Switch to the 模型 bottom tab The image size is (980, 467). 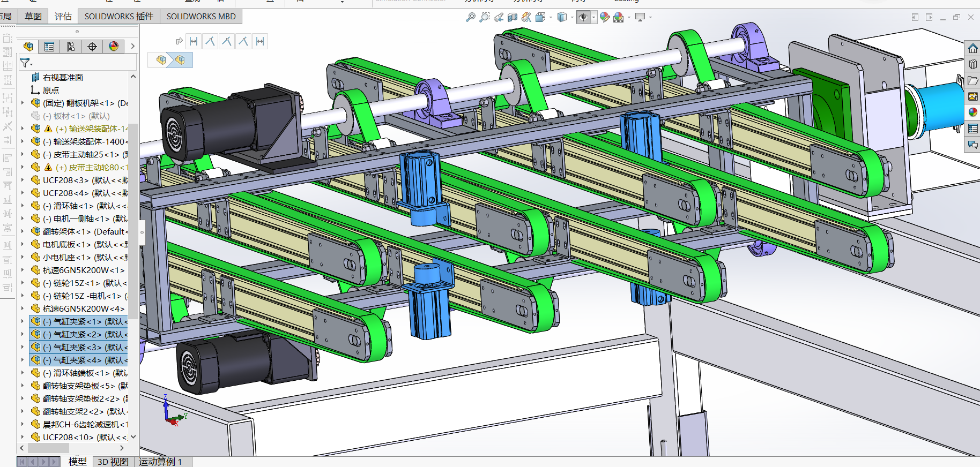[77, 462]
